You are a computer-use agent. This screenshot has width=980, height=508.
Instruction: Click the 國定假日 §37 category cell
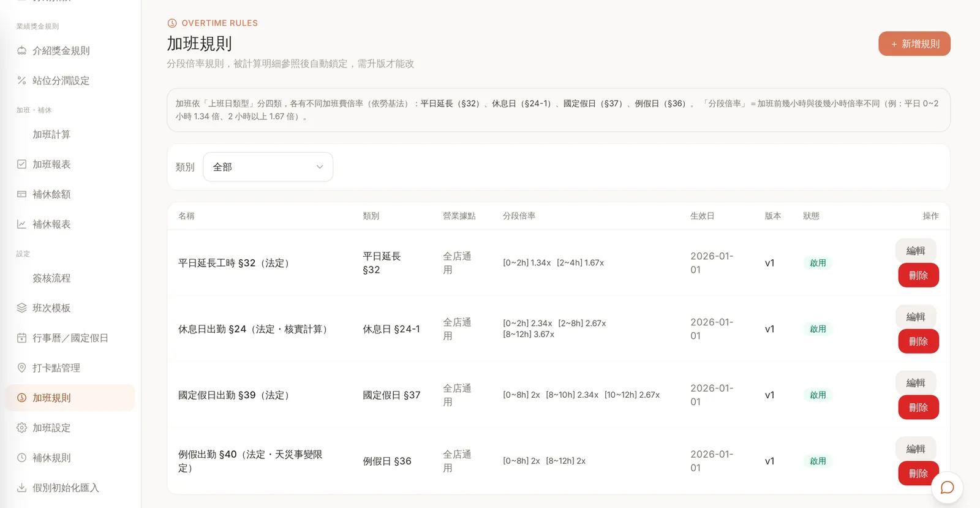tap(391, 395)
